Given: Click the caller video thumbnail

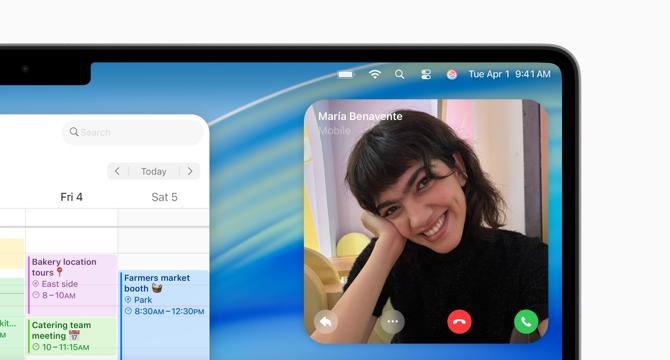Looking at the screenshot, I should coord(426,221).
